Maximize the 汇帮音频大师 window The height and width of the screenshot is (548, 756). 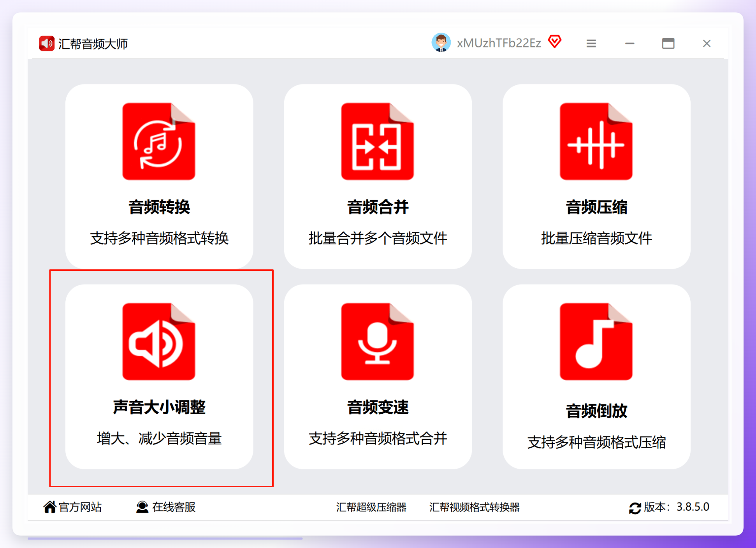(668, 43)
